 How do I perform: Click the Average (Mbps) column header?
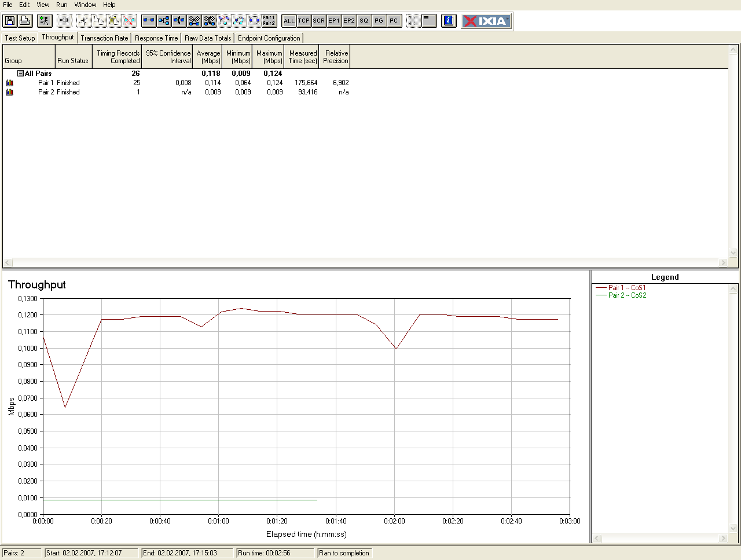point(208,57)
